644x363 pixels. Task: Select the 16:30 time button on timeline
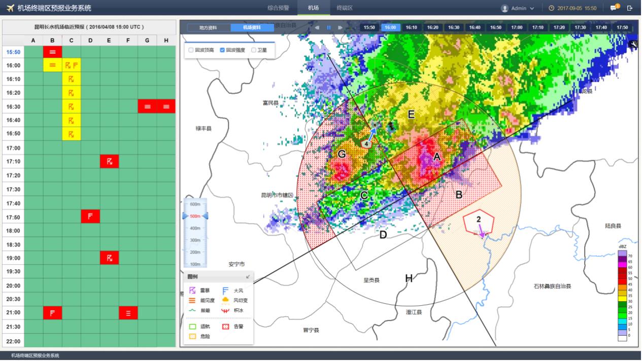(453, 27)
